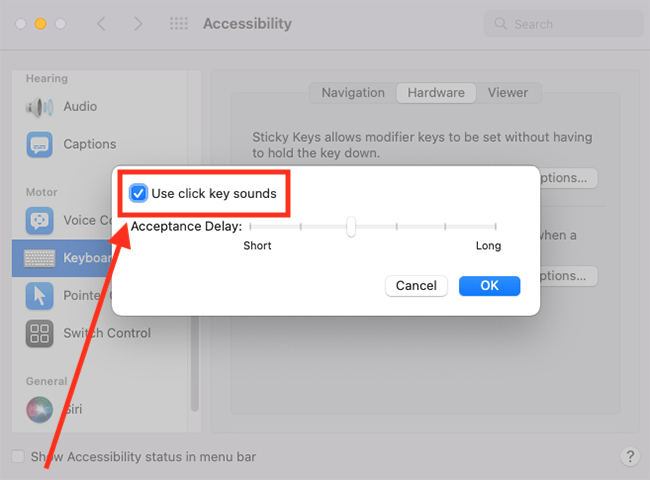650x480 pixels.
Task: Choose the Switch Control grid icon
Action: pyautogui.click(x=39, y=333)
